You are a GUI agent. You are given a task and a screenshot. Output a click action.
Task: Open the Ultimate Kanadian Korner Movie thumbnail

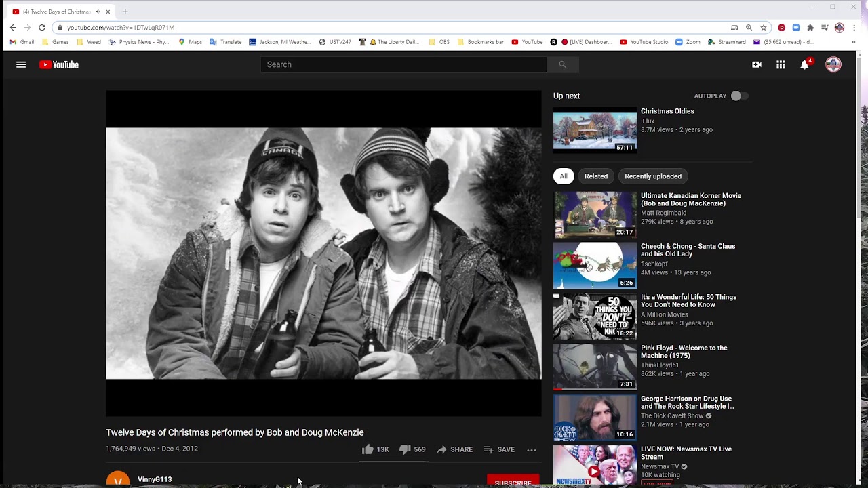click(x=595, y=215)
